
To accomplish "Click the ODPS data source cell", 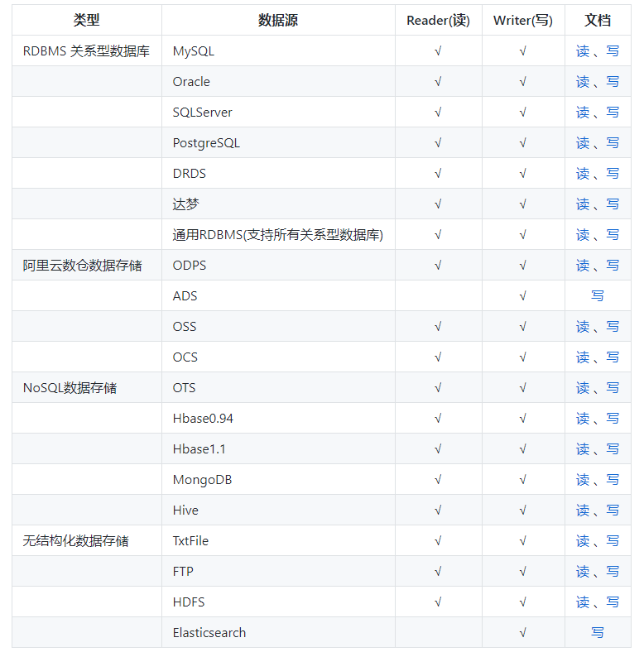I will tap(278, 266).
